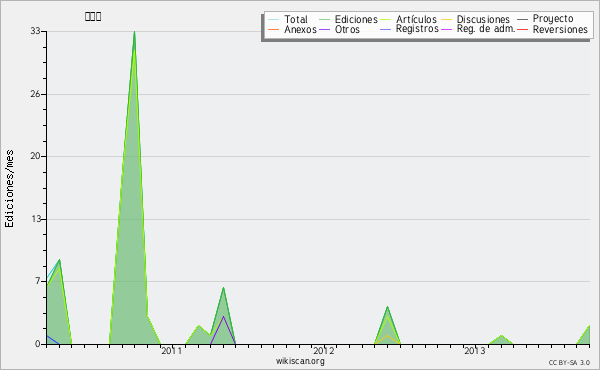Click the Anexos legend label
Viewport: 600px width, 370px height.
tap(300, 29)
